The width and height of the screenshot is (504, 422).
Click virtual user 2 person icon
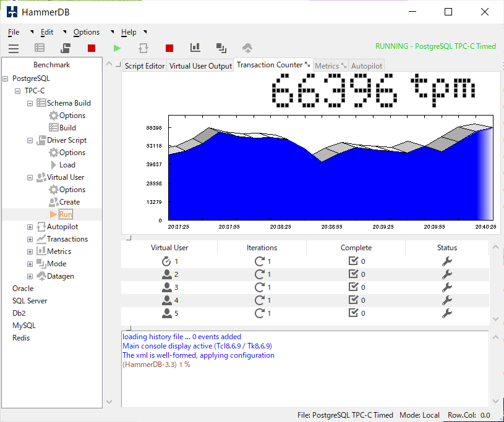pos(166,274)
